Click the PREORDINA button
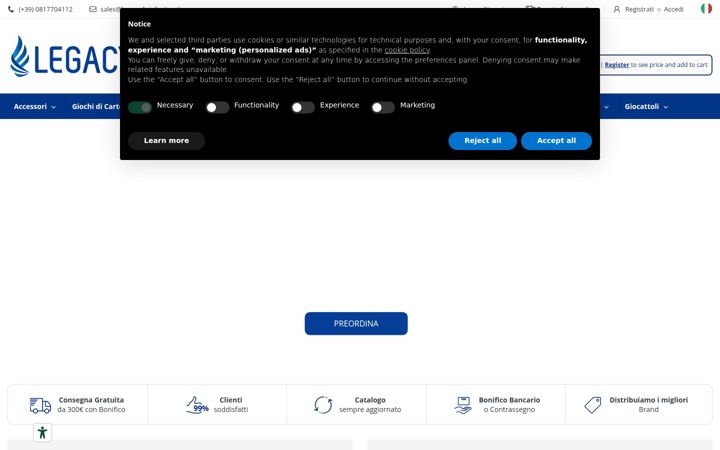 click(356, 324)
